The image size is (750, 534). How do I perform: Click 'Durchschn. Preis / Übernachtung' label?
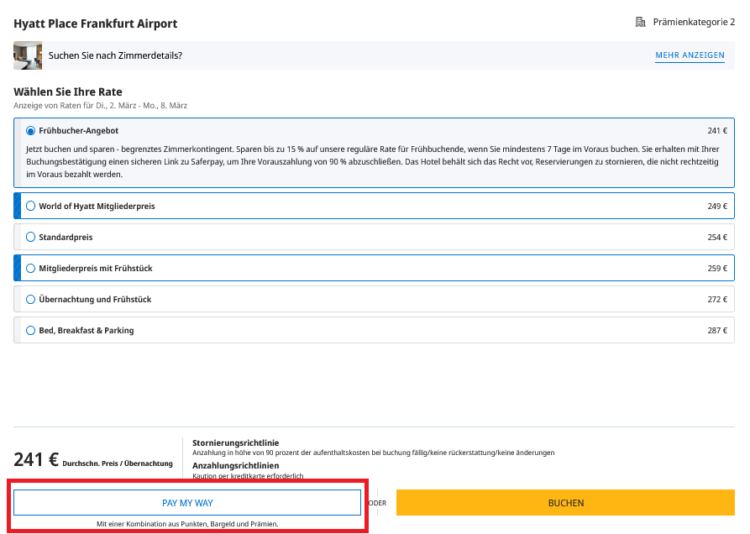click(x=118, y=463)
